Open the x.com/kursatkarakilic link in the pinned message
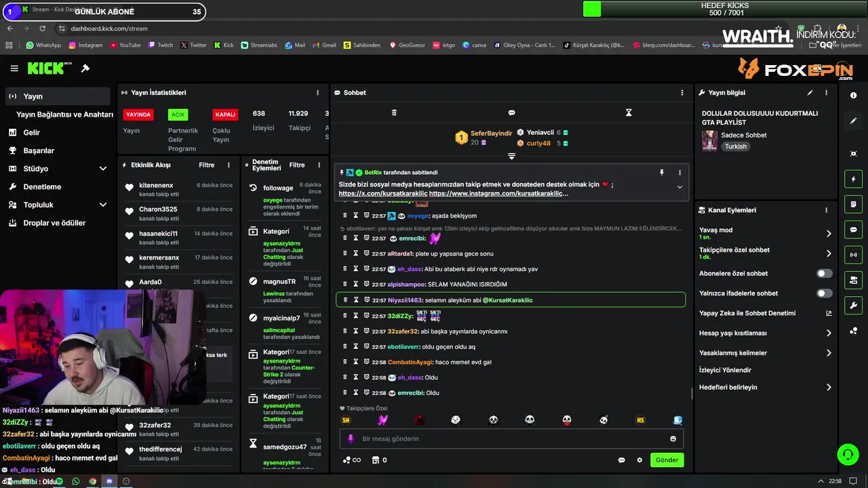This screenshot has height=488, width=868. (383, 194)
